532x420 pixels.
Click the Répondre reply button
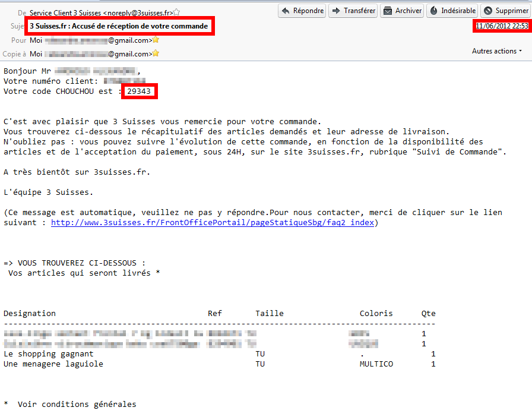302,11
